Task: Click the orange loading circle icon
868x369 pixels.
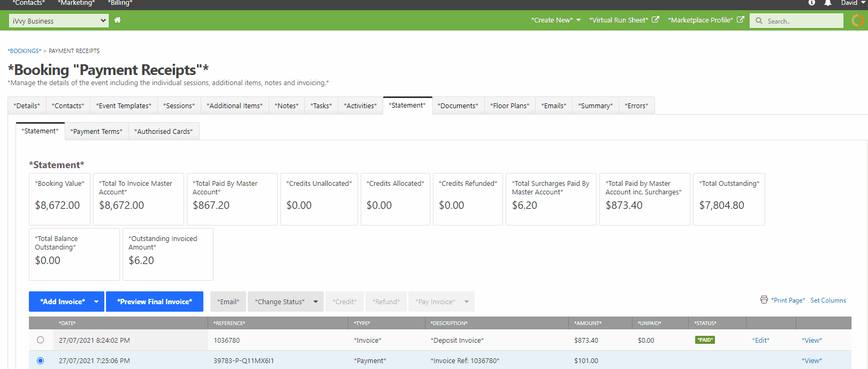Action: (x=858, y=20)
